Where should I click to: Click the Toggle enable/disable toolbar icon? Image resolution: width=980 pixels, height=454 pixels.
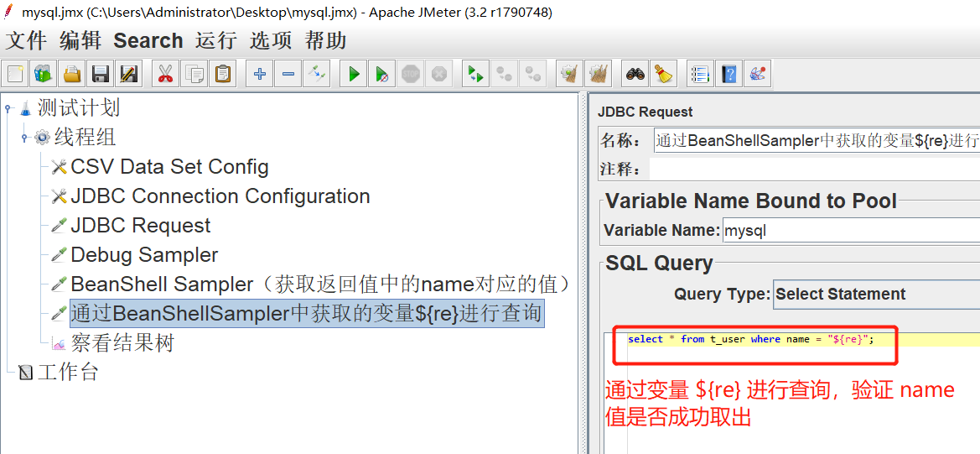[x=317, y=74]
